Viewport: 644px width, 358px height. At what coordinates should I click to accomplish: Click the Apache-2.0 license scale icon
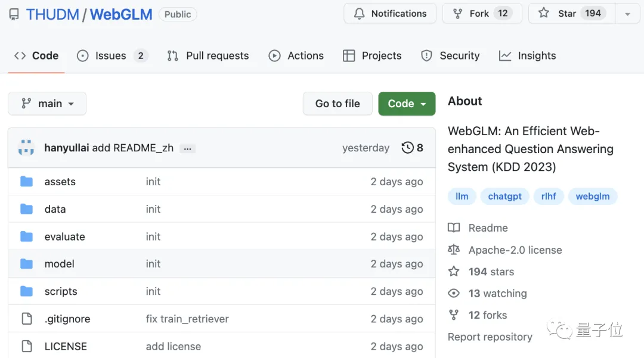454,250
